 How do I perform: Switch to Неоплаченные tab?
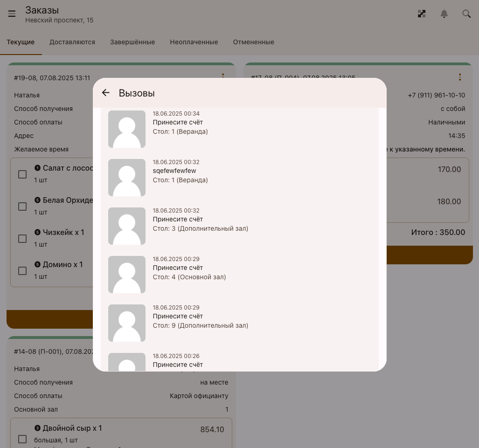[x=194, y=42]
